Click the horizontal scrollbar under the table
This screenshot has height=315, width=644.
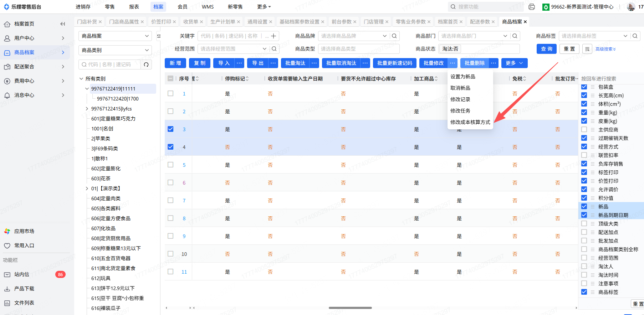pyautogui.click(x=350, y=308)
